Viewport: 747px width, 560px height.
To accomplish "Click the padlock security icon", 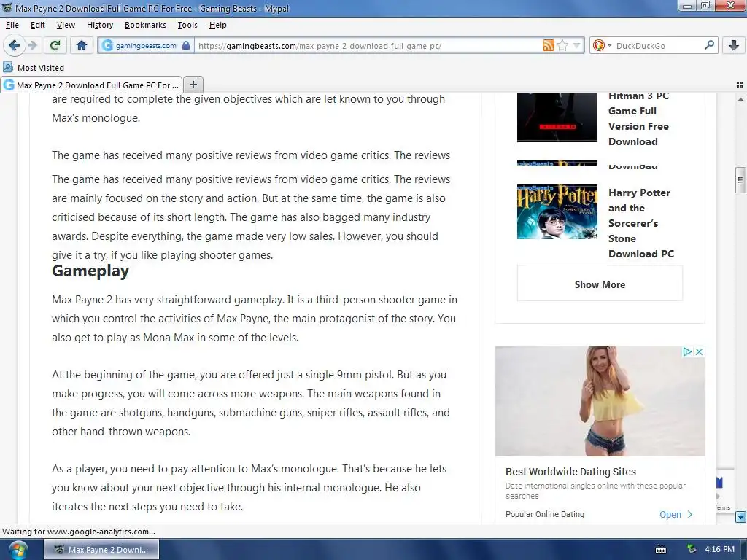I will pyautogui.click(x=186, y=46).
